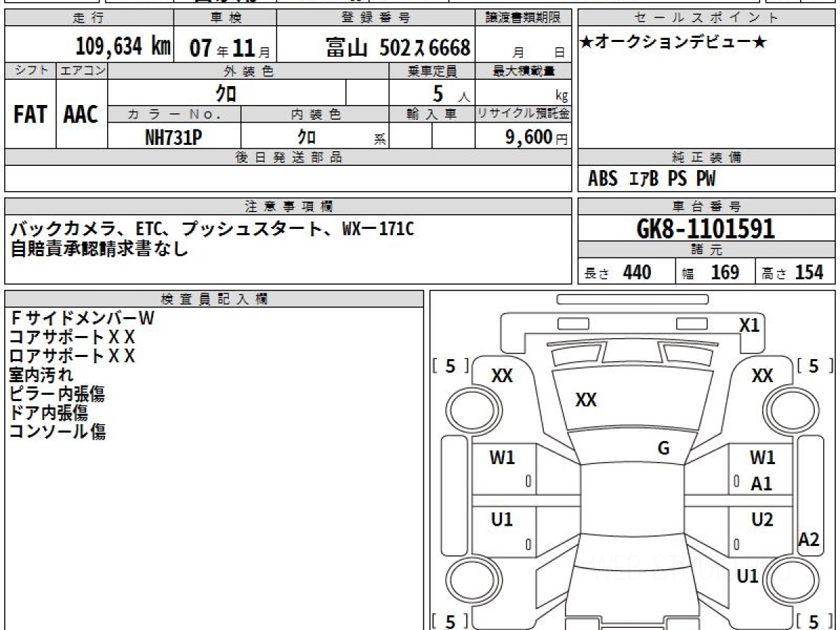Click the カラーNo. header
The image size is (840, 630).
coord(174,114)
